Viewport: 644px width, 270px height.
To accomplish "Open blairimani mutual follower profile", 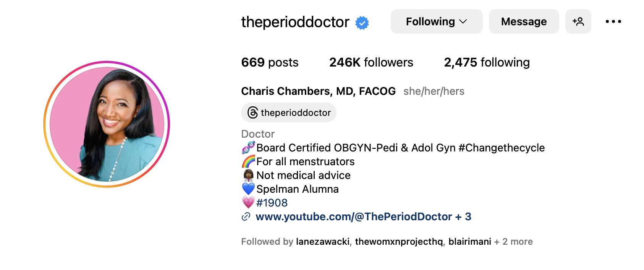I will [x=469, y=242].
